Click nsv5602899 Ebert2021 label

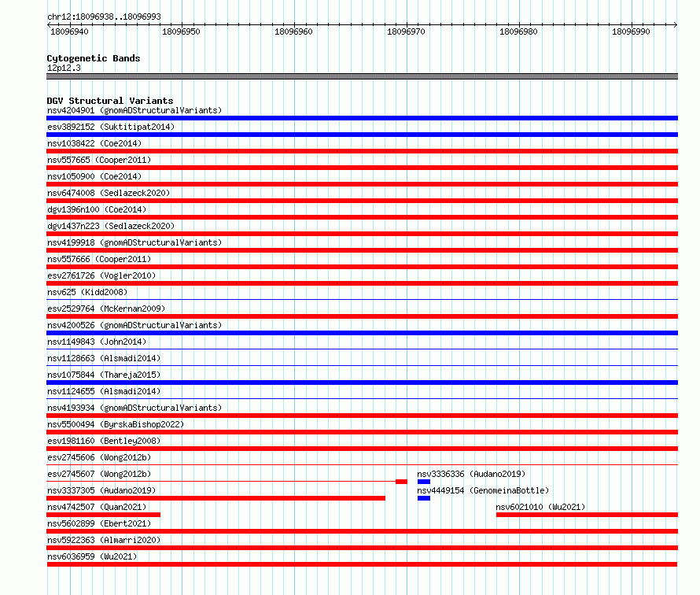(99, 523)
